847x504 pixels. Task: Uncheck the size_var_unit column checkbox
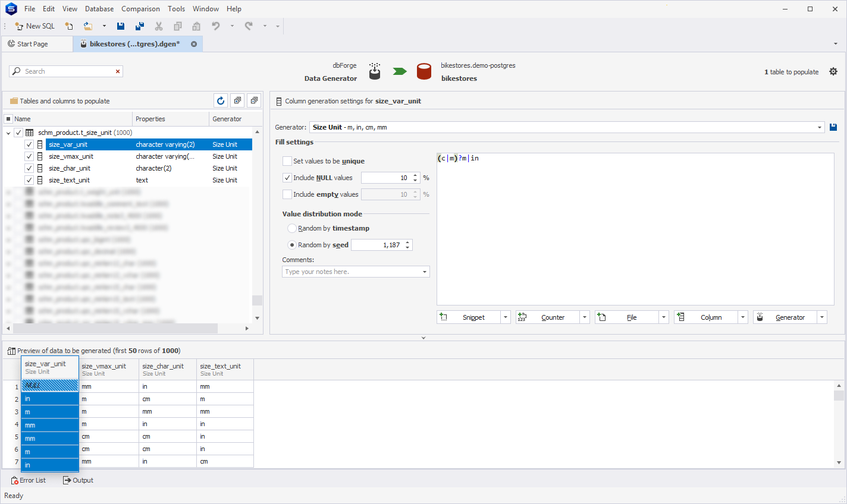point(29,144)
